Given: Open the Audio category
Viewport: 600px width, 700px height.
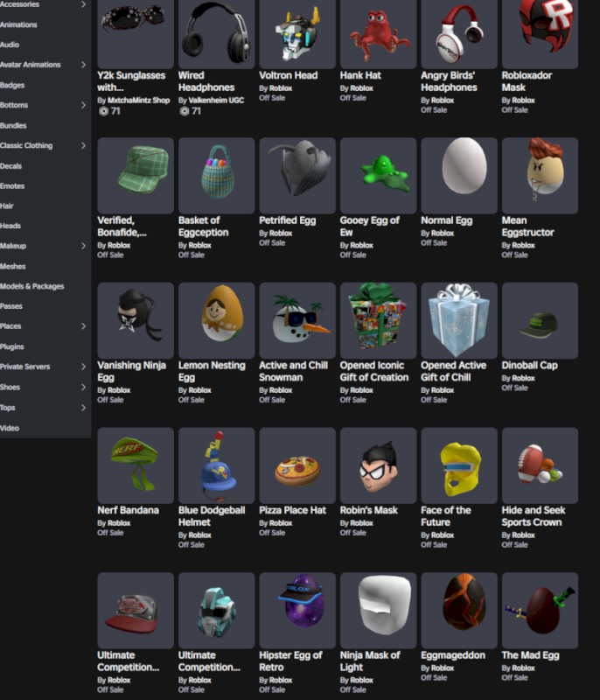Looking at the screenshot, I should click(x=10, y=45).
